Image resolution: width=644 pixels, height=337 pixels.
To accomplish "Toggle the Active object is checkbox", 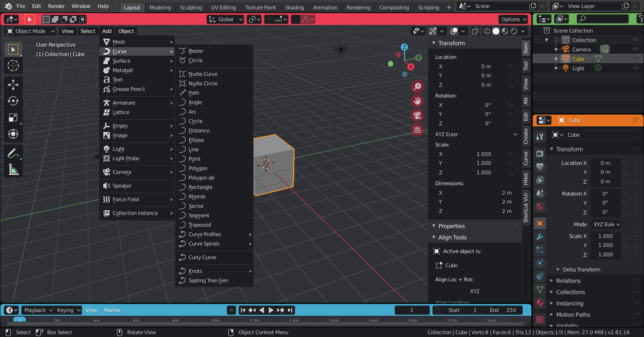I will (x=436, y=251).
